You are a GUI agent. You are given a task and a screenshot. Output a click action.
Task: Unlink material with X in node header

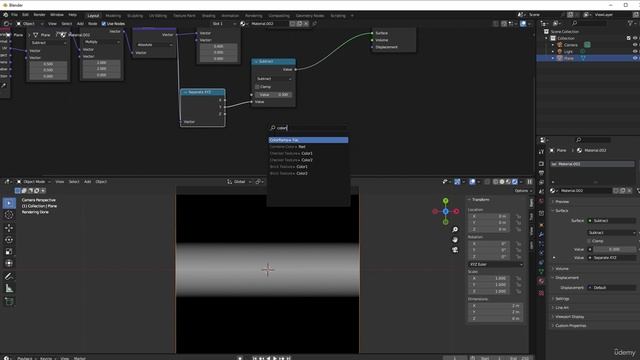click(x=306, y=24)
